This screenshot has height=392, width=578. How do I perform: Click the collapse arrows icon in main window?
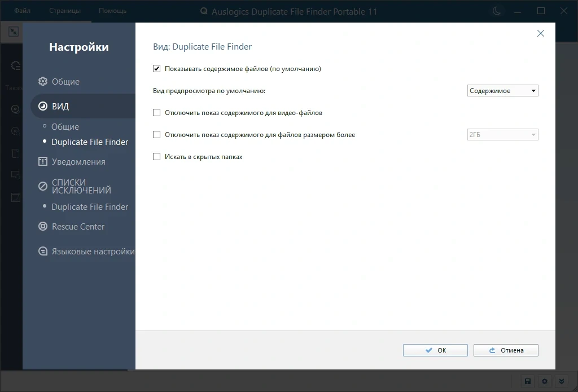[x=14, y=32]
